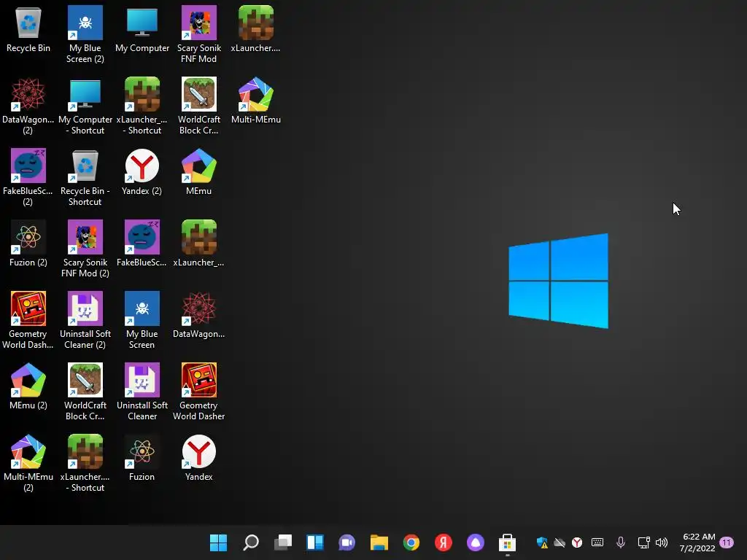The image size is (747, 560).
Task: Open the notification badge showing 11
Action: pos(727,542)
